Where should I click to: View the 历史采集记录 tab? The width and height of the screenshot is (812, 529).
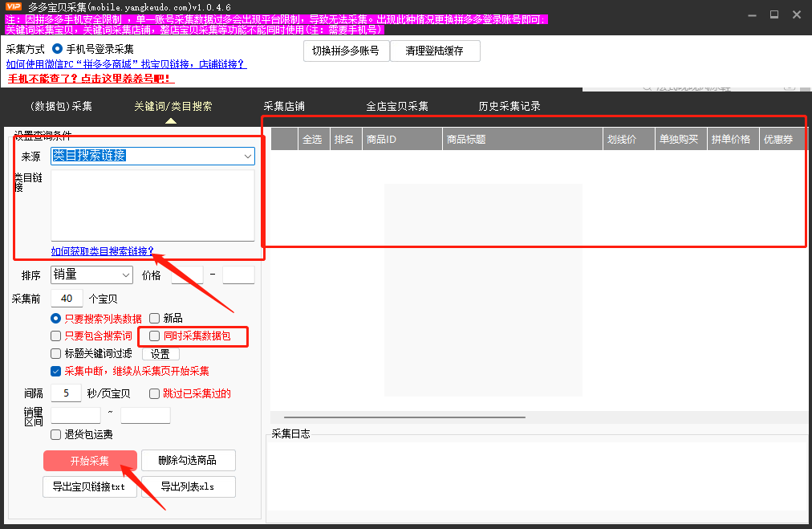click(x=510, y=106)
